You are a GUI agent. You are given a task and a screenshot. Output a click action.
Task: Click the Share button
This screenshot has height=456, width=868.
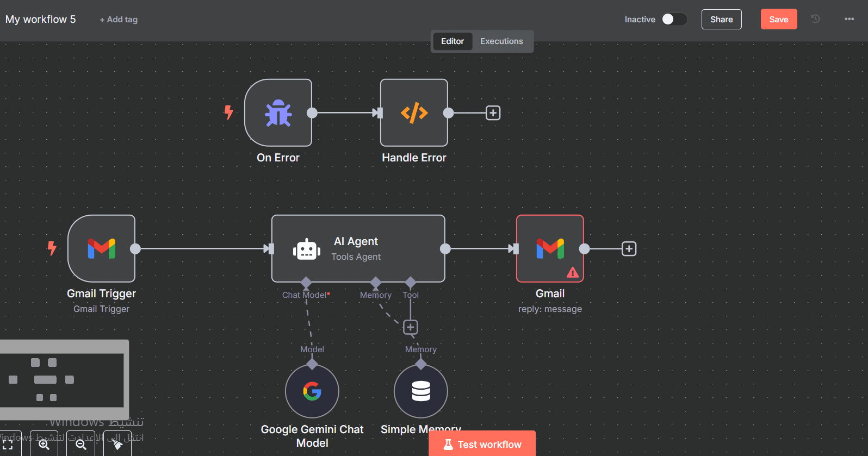[x=721, y=19]
